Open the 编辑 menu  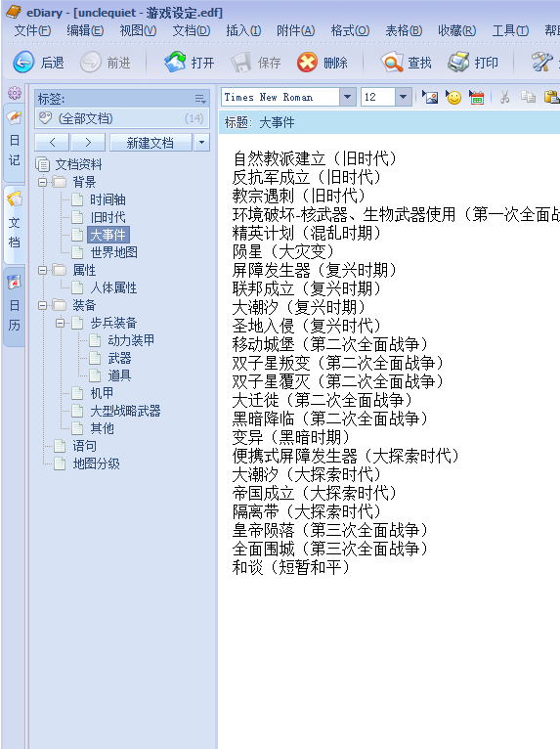(x=85, y=30)
